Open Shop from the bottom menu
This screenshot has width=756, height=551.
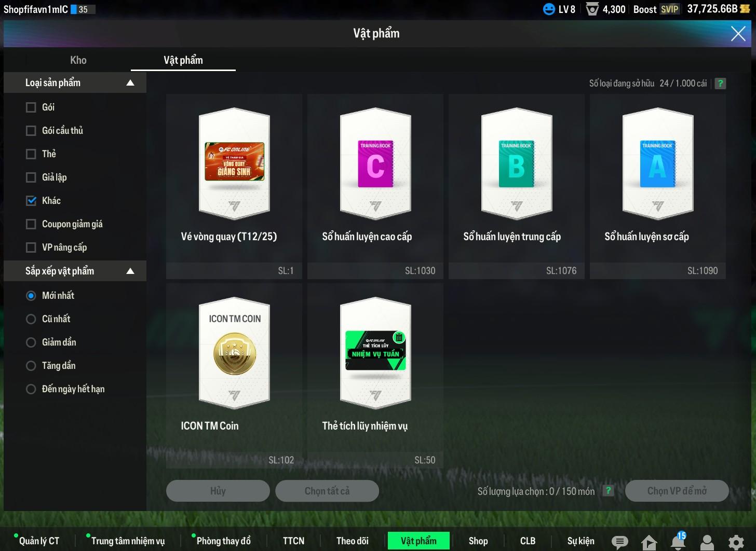click(x=478, y=541)
